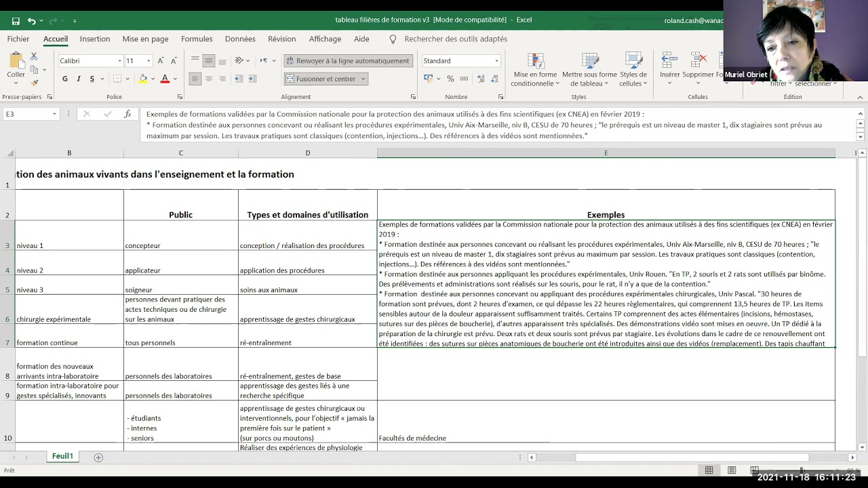The image size is (868, 488).
Task: Click the accounting number format icon
Action: pyautogui.click(x=430, y=79)
